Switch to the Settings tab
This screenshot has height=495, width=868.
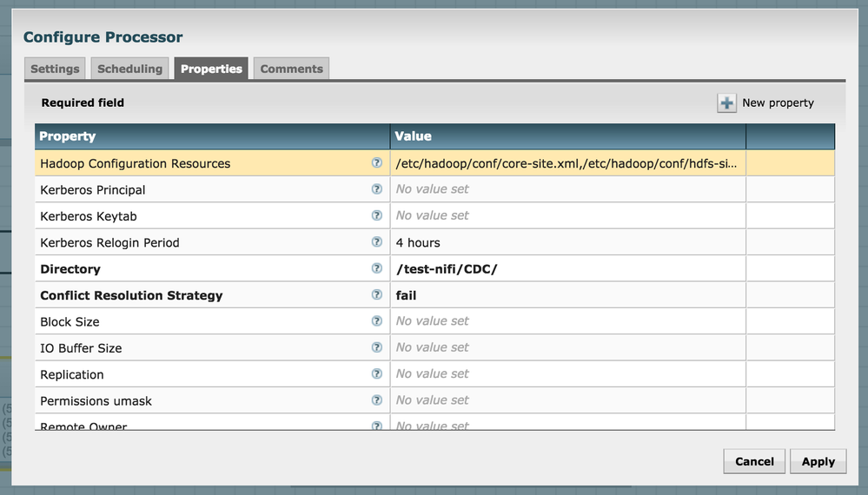(55, 69)
